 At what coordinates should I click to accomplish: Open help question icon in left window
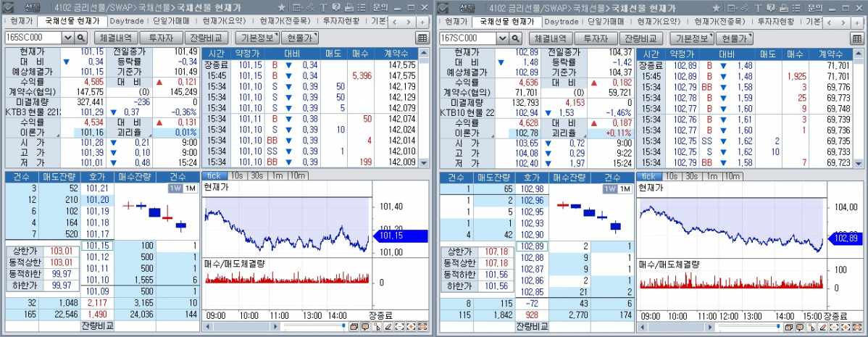pos(336,8)
